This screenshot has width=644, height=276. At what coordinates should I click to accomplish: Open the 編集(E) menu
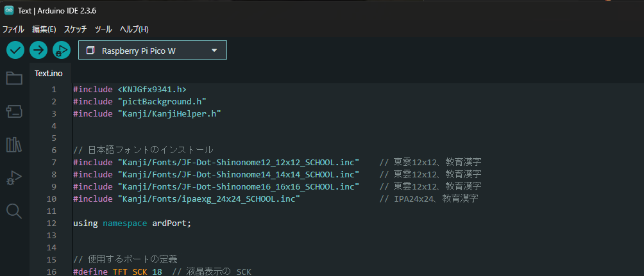[x=44, y=29]
